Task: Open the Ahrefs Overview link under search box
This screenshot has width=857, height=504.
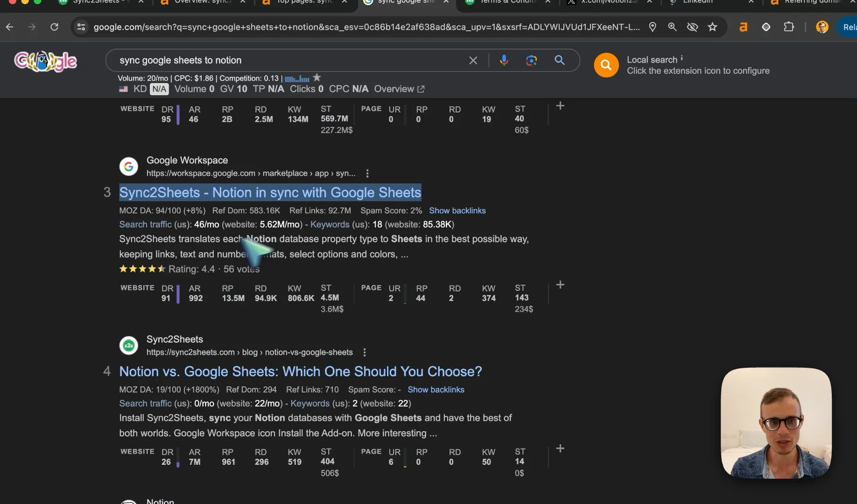Action: (x=399, y=89)
